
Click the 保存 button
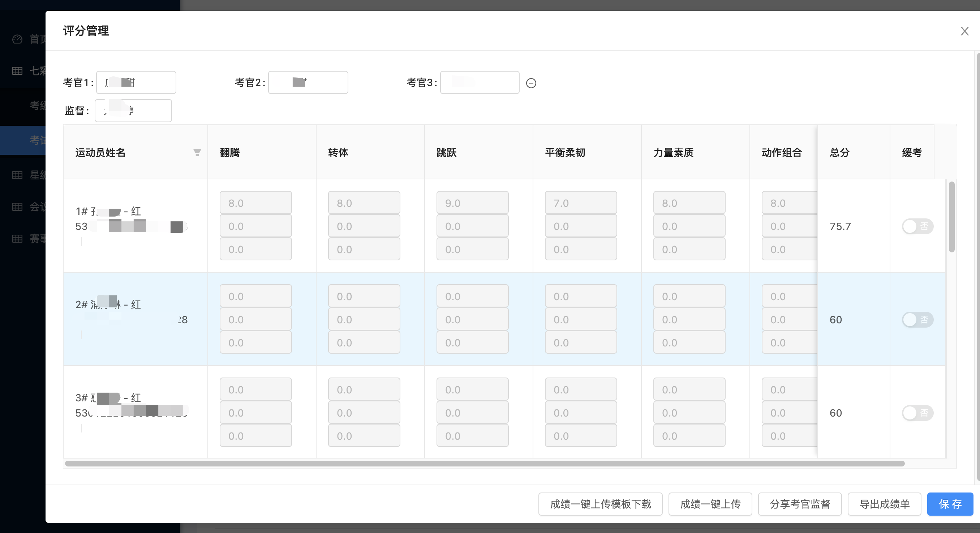950,504
